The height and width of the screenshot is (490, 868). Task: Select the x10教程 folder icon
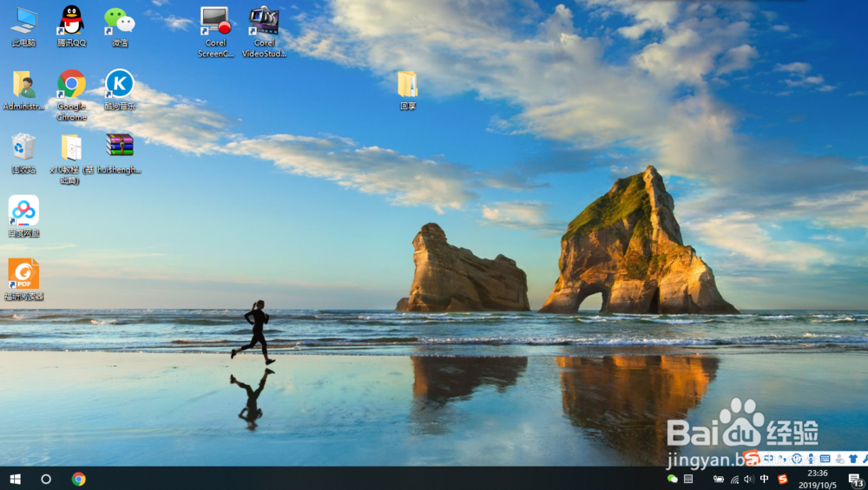pos(72,159)
